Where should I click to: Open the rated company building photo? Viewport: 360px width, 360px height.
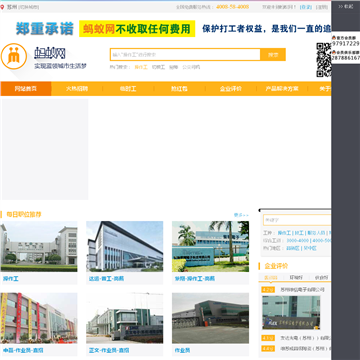coord(291,312)
